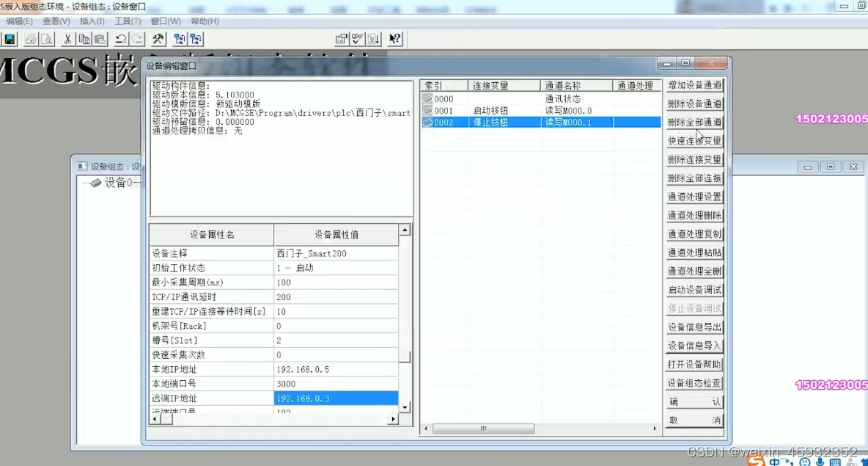
Task: Click the Paste clipboard icon
Action: (x=100, y=39)
